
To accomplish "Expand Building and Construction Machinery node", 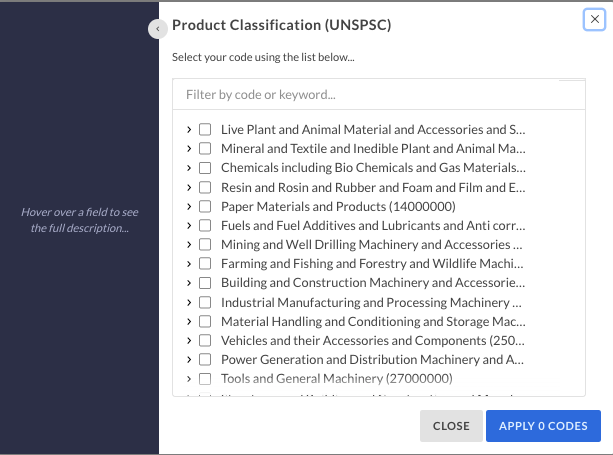I will [x=189, y=283].
